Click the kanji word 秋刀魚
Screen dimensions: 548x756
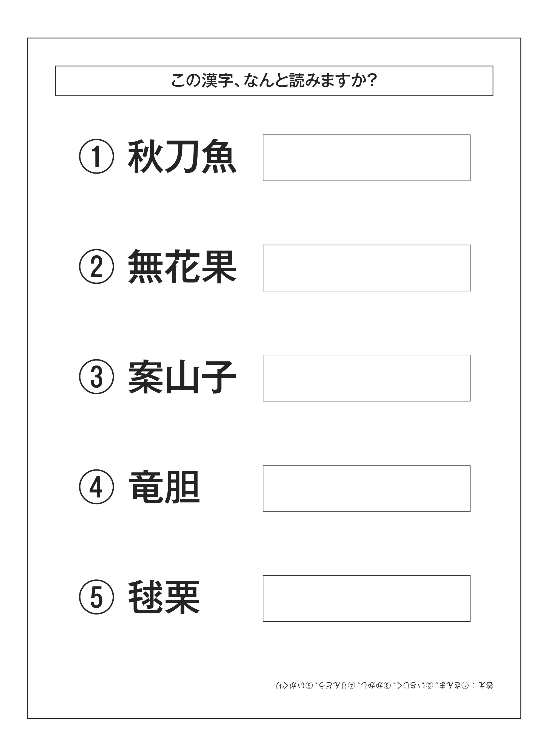coord(182,156)
